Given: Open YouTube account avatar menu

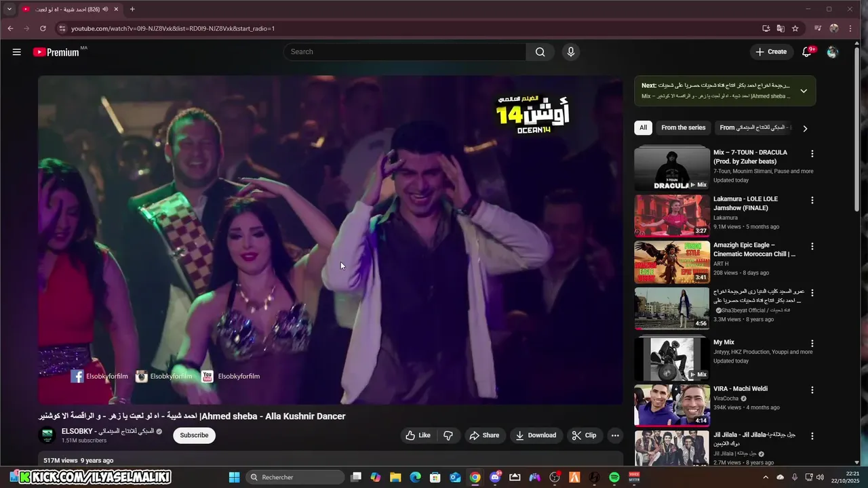Looking at the screenshot, I should [x=833, y=52].
